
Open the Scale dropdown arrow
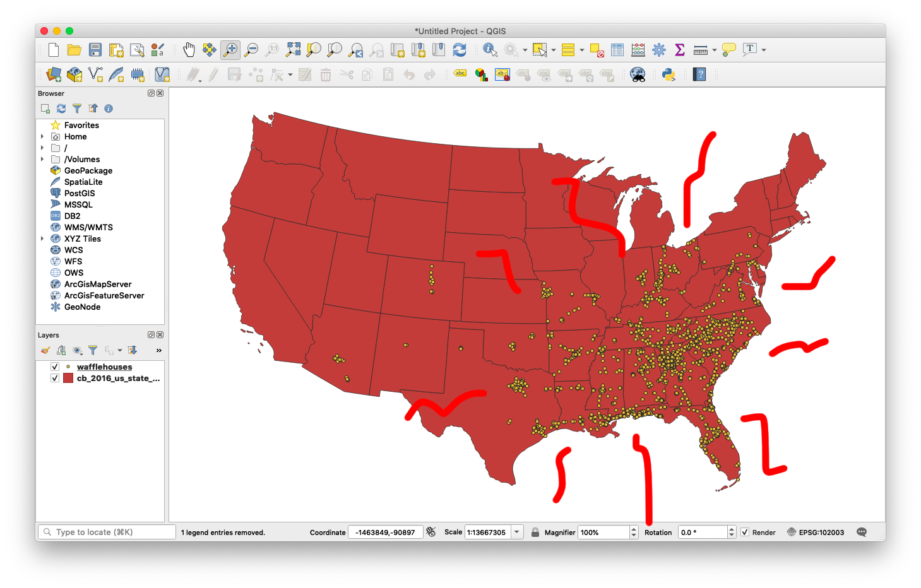pyautogui.click(x=517, y=532)
